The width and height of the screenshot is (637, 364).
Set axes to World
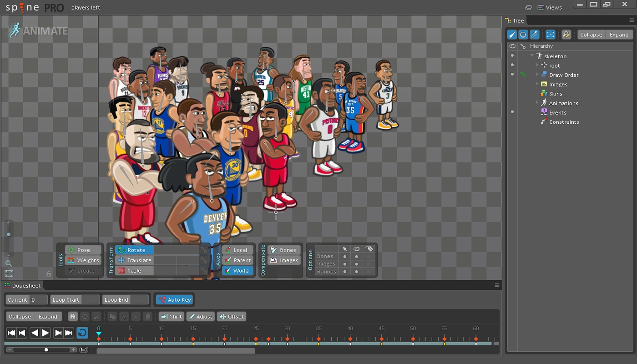(x=238, y=270)
